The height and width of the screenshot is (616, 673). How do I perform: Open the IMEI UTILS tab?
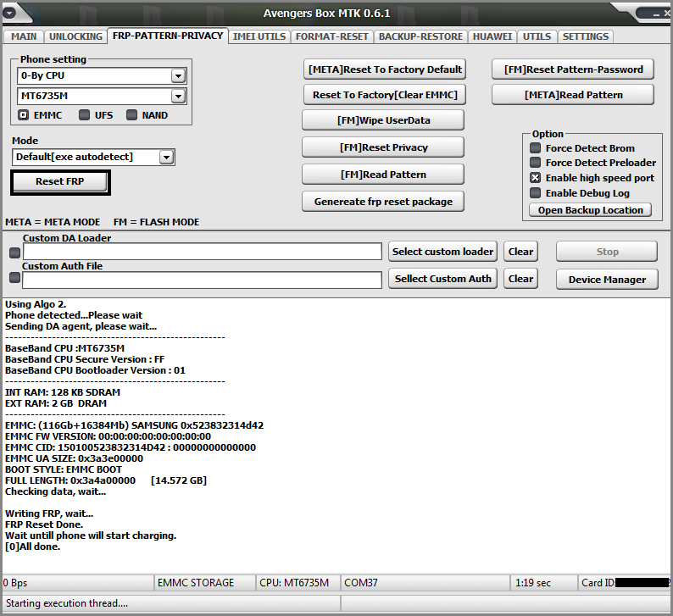tap(259, 36)
